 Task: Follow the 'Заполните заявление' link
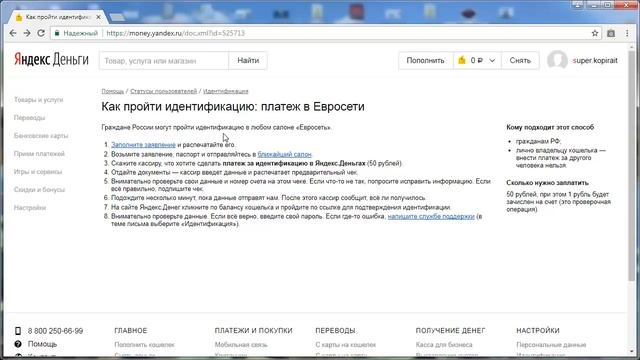tap(143, 145)
